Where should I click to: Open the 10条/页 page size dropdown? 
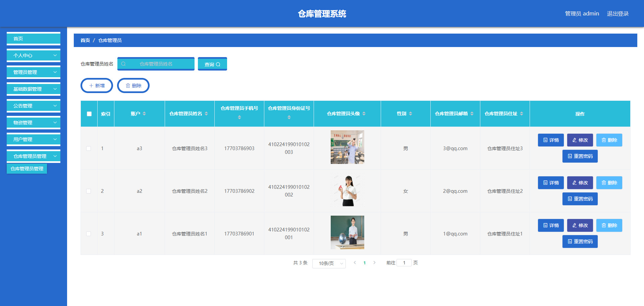click(x=329, y=263)
